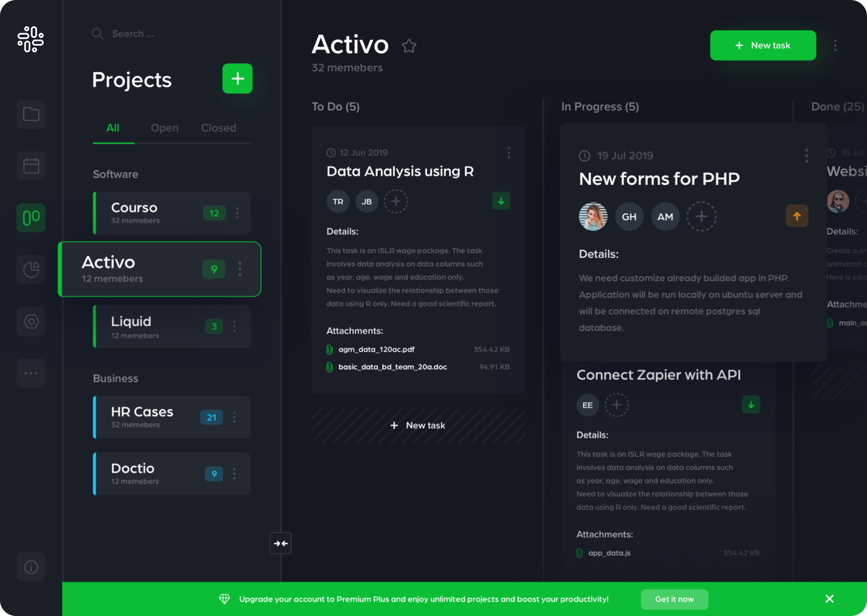This screenshot has height=616, width=867.
Task: Click the three-dot menu on Data Analysis task
Action: [x=509, y=153]
